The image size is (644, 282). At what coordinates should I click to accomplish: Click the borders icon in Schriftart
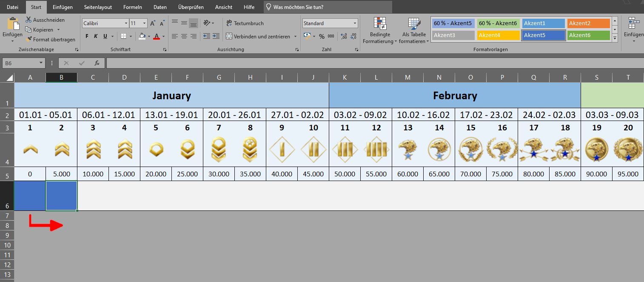[123, 36]
